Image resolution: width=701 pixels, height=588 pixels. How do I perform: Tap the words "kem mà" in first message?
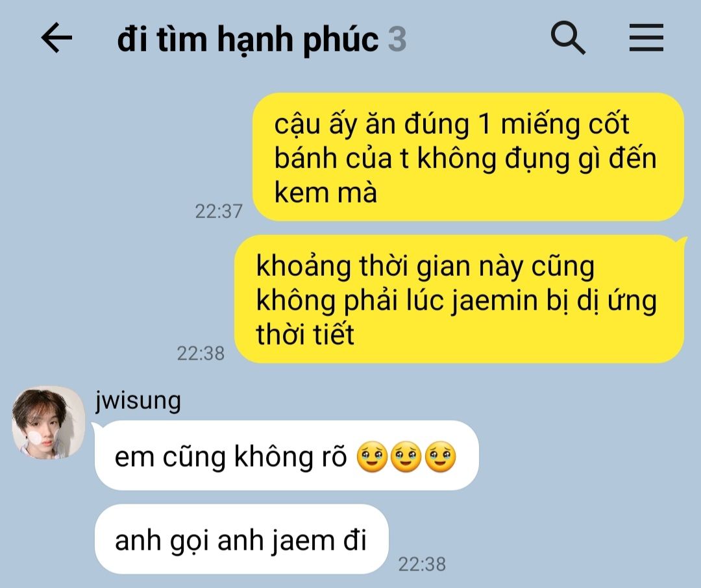click(325, 193)
